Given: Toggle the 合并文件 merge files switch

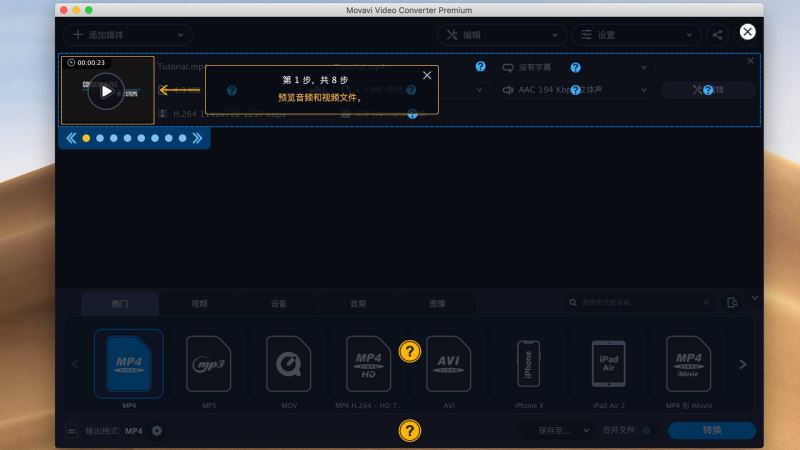Looking at the screenshot, I should [646, 431].
